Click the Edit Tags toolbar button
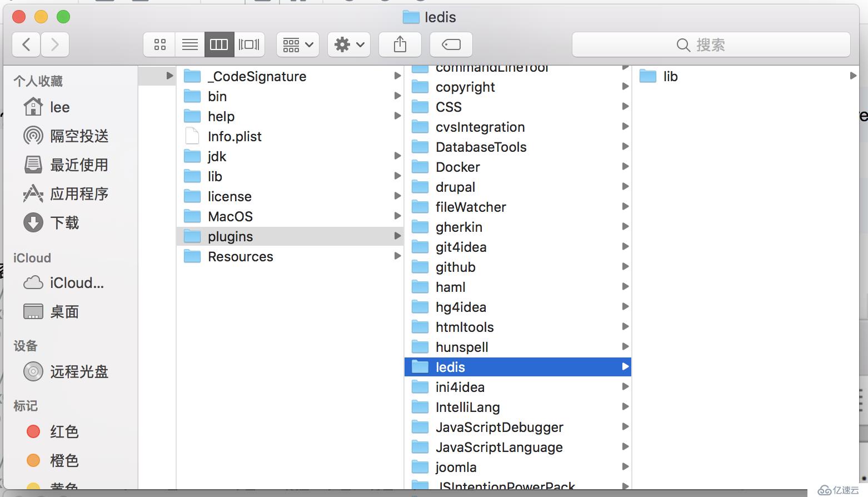The height and width of the screenshot is (497, 868). pyautogui.click(x=451, y=44)
